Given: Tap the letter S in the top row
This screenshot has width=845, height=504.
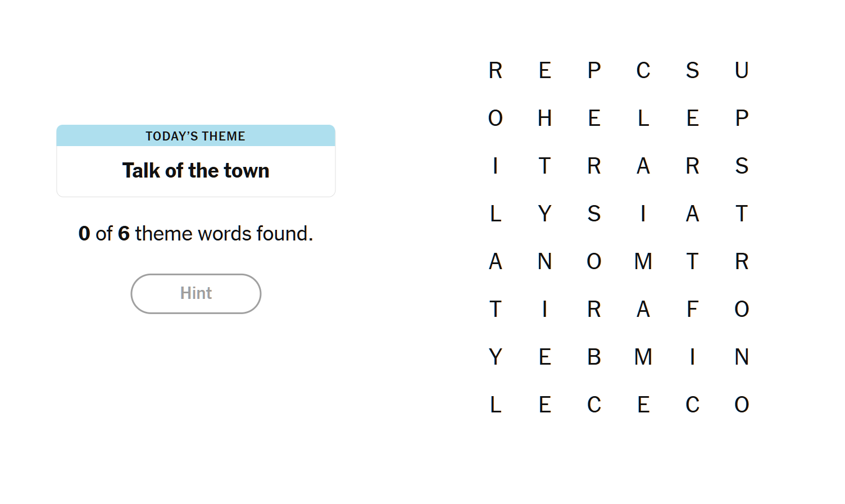Looking at the screenshot, I should pyautogui.click(x=692, y=70).
